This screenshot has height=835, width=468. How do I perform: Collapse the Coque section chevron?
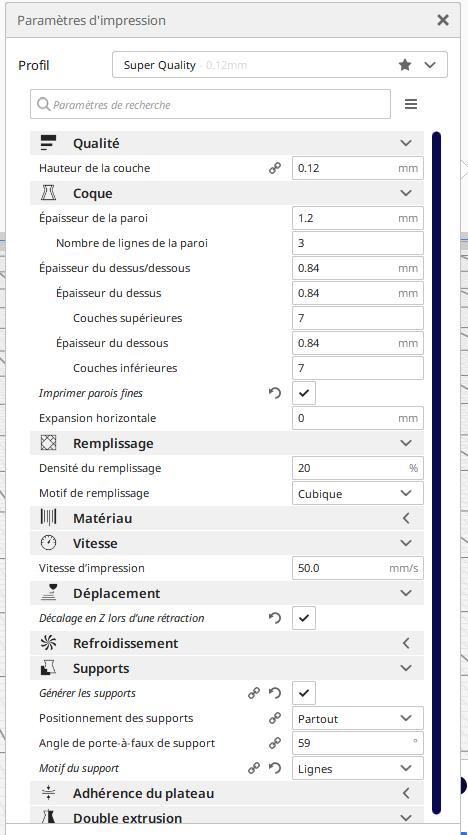406,193
